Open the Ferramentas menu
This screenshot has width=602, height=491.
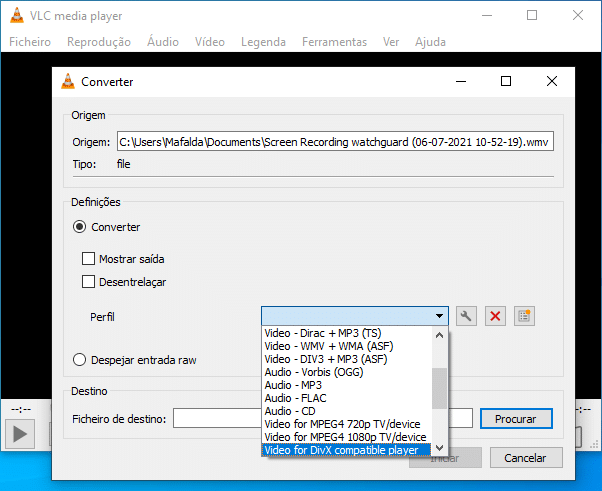[334, 41]
